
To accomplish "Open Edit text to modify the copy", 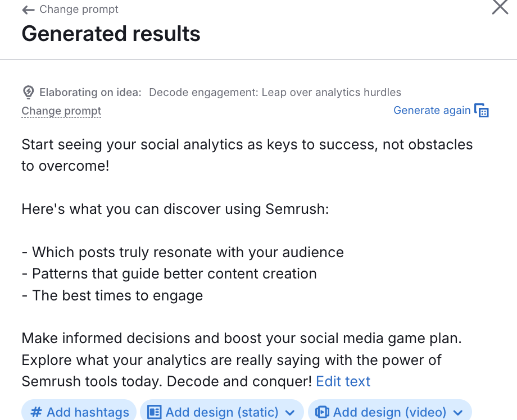I will (343, 381).
